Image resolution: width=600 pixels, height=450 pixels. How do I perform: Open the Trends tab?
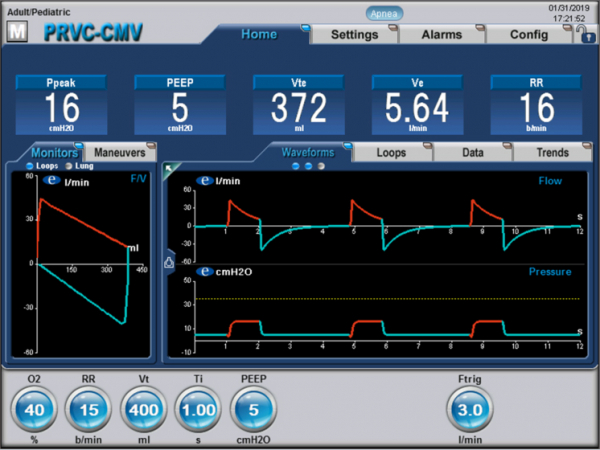[x=552, y=153]
